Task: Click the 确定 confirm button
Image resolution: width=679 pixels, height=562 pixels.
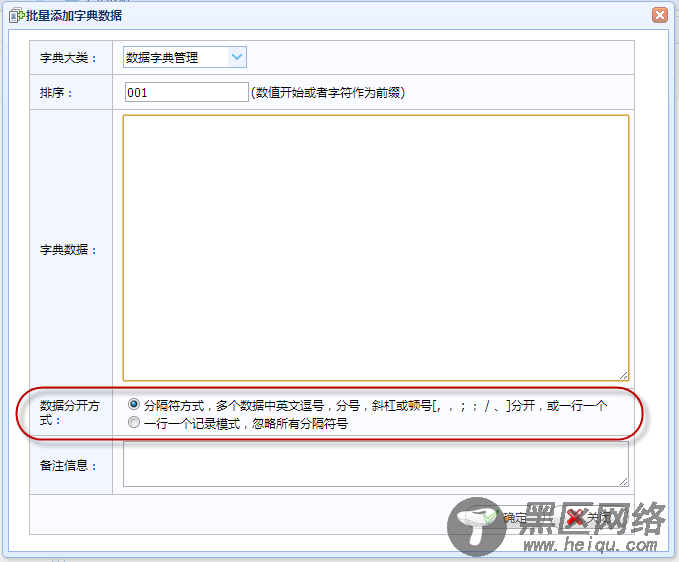Action: coord(506,517)
